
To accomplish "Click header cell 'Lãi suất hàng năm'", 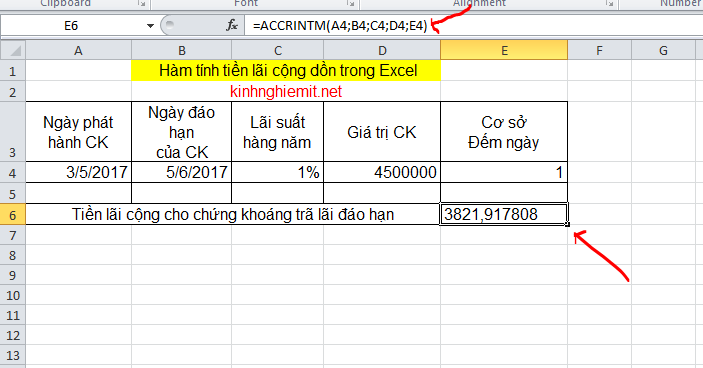I will [x=278, y=132].
